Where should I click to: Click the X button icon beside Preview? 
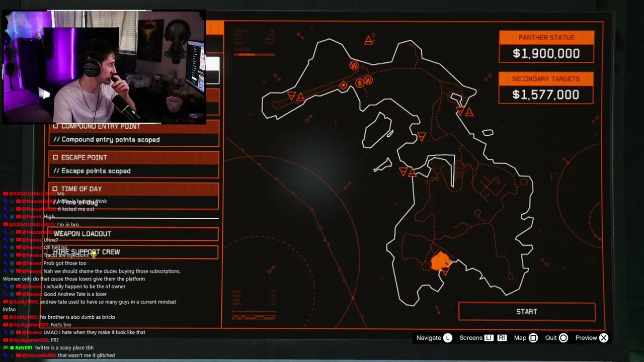604,338
